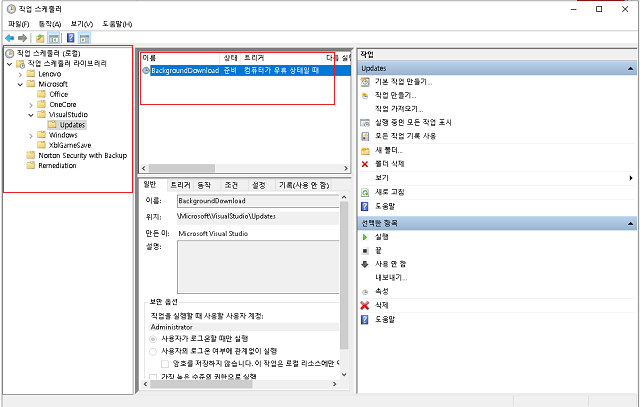
Task: Select the XblGameSave folder in tree
Action: pyautogui.click(x=70, y=145)
